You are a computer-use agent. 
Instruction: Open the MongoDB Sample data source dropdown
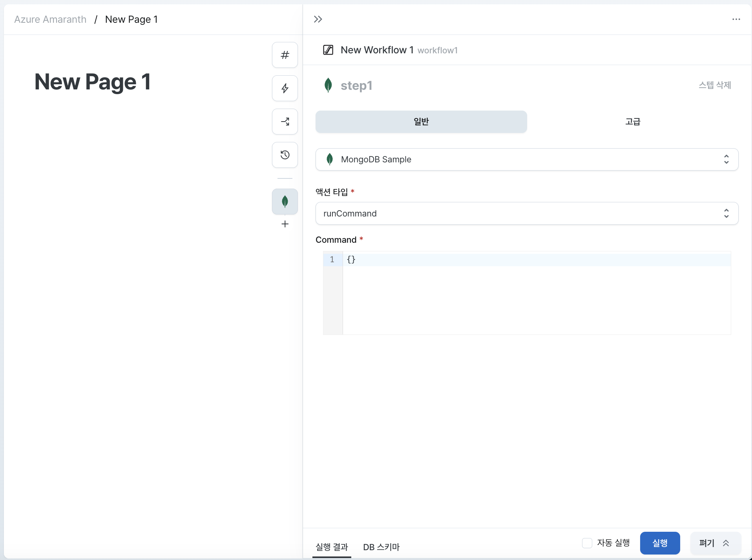[x=527, y=159]
